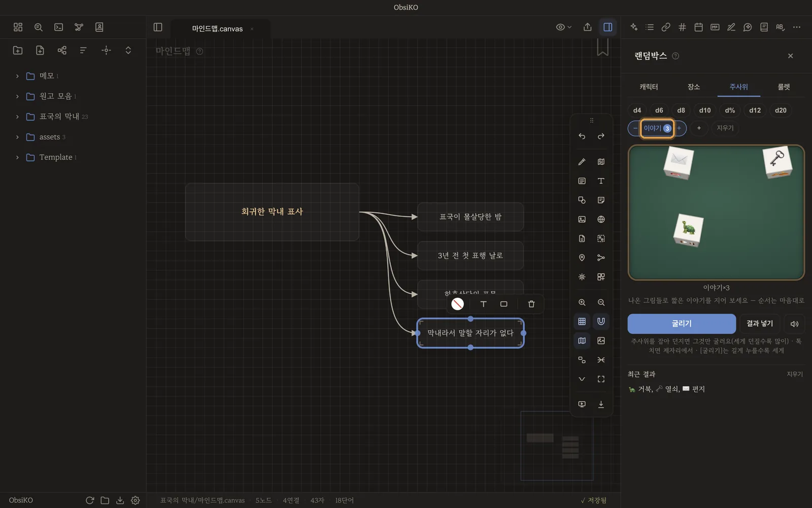Redo the last canvas action
Viewport: 812px width, 508px height.
click(x=601, y=136)
